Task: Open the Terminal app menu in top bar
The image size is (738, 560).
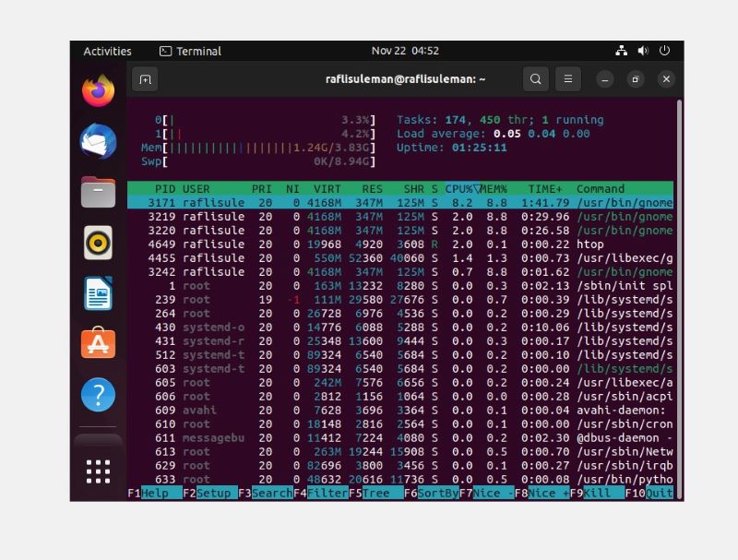Action: pos(190,52)
